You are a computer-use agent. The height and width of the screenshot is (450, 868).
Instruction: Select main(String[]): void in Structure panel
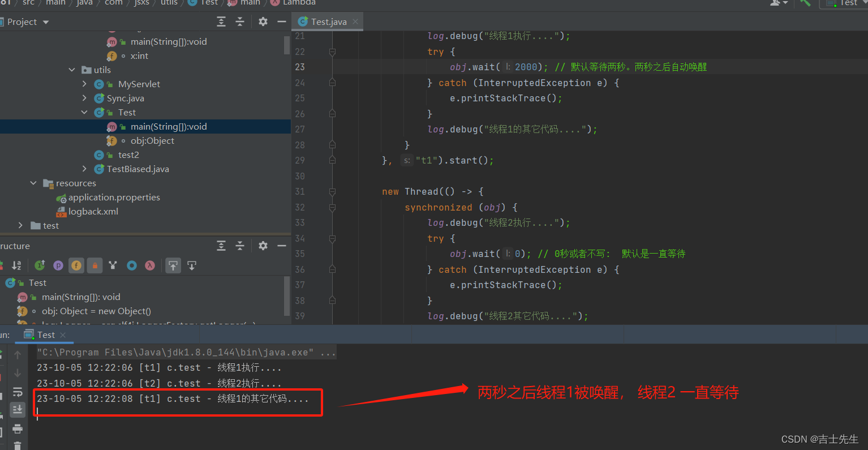coord(81,297)
